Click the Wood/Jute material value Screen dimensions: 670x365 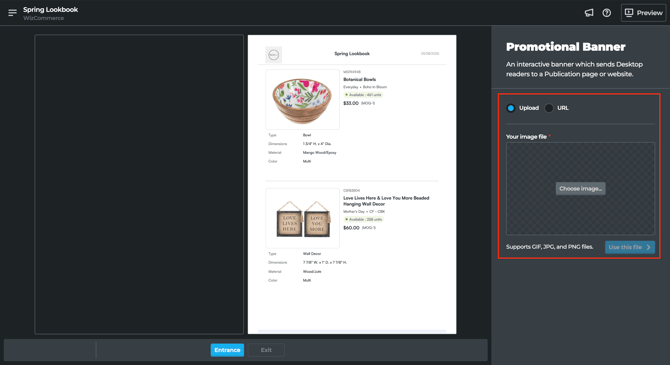point(312,271)
